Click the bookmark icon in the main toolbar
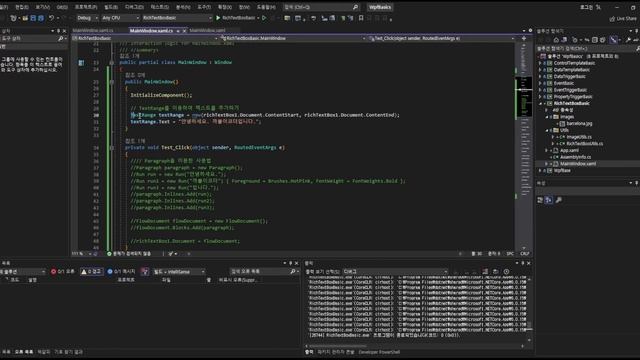Viewport: 640px width, 360px height. [361, 18]
